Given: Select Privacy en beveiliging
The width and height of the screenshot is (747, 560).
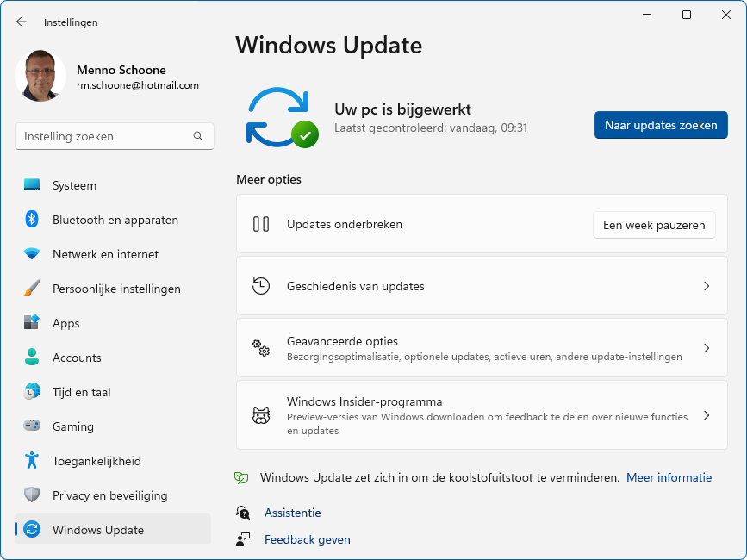Looking at the screenshot, I should click(x=113, y=495).
